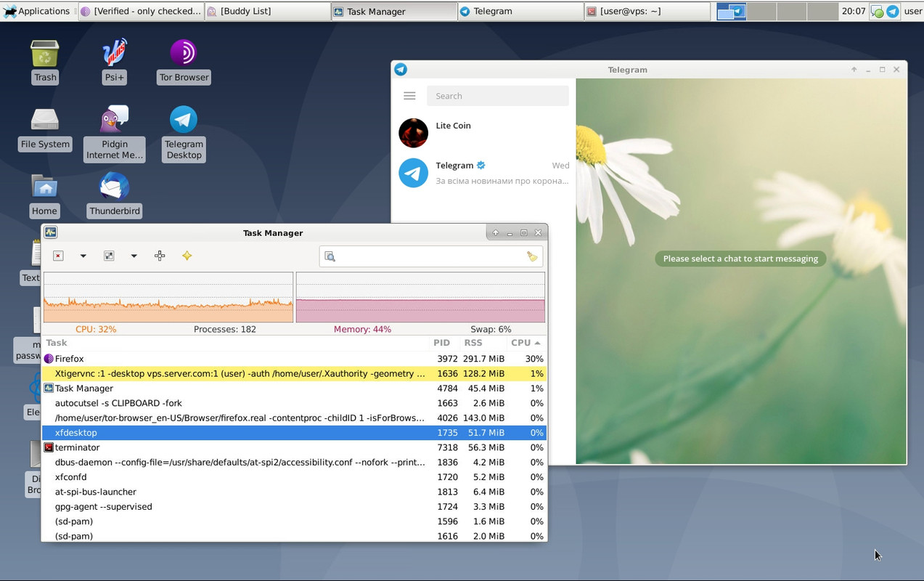Image resolution: width=924 pixels, height=581 pixels.
Task: Expand the dropdown arrow next to settings icon
Action: coord(134,256)
